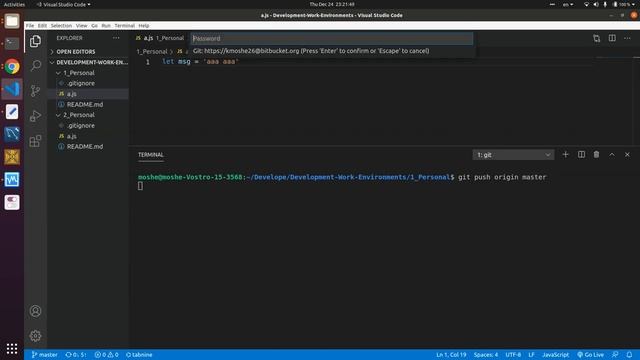640x360 pixels.
Task: Click the clock in top bar
Action: coord(332,4)
